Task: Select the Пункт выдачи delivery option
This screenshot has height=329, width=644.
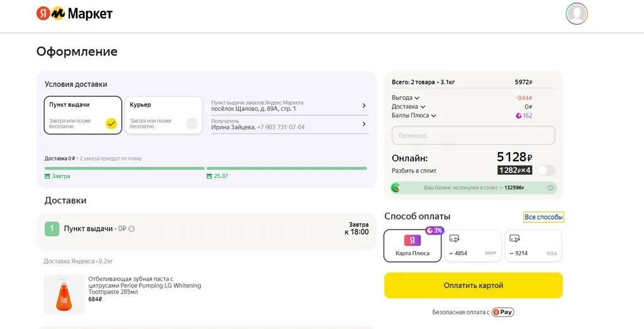Action: tap(83, 115)
